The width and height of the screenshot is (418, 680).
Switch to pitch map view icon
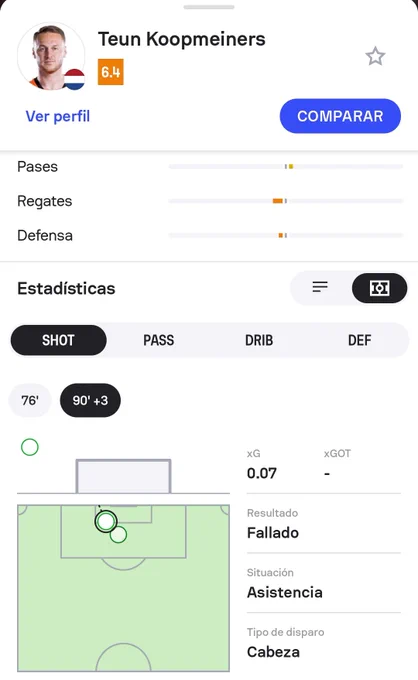tap(379, 288)
